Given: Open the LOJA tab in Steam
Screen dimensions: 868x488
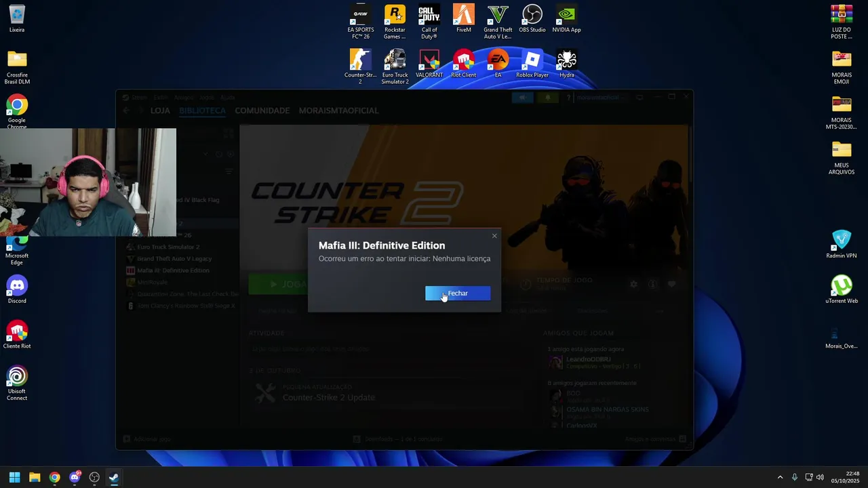Looking at the screenshot, I should coord(160,110).
